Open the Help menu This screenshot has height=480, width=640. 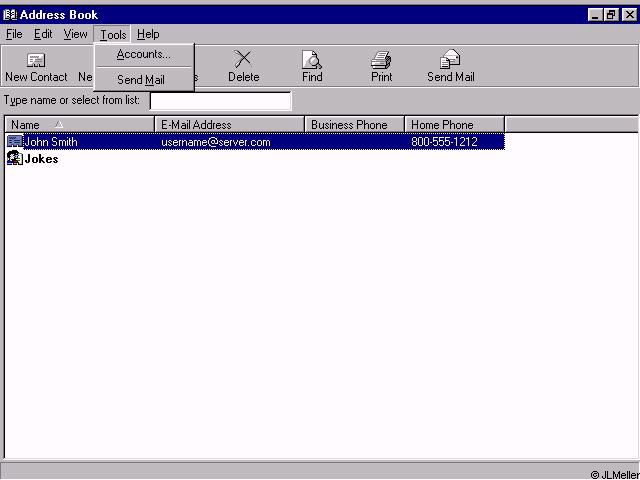click(148, 34)
